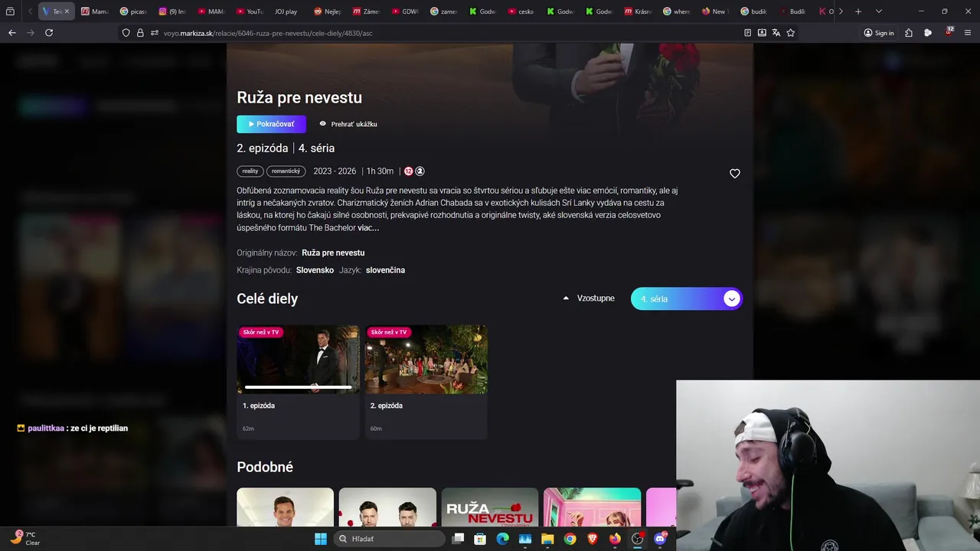Open Microsoft Edge from taskbar
980x551 pixels.
point(502,539)
